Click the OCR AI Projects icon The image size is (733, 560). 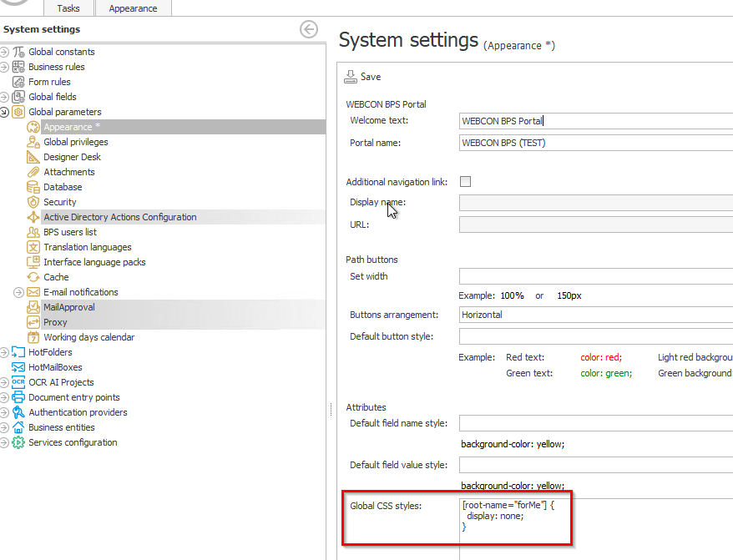[x=18, y=382]
